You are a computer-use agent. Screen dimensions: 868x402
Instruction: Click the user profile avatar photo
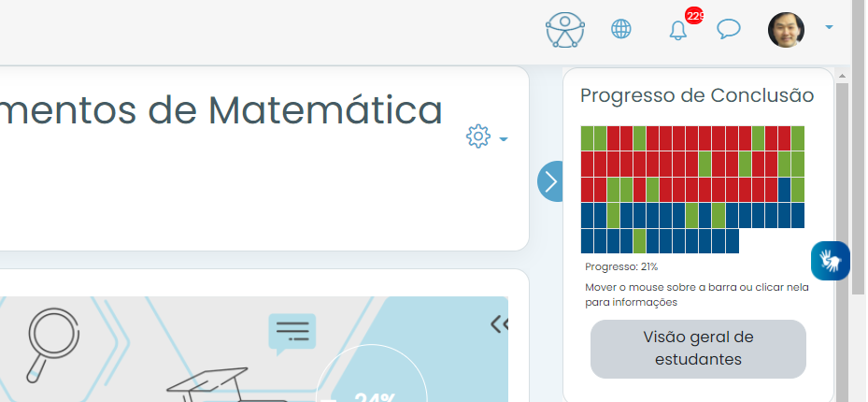[x=786, y=29]
